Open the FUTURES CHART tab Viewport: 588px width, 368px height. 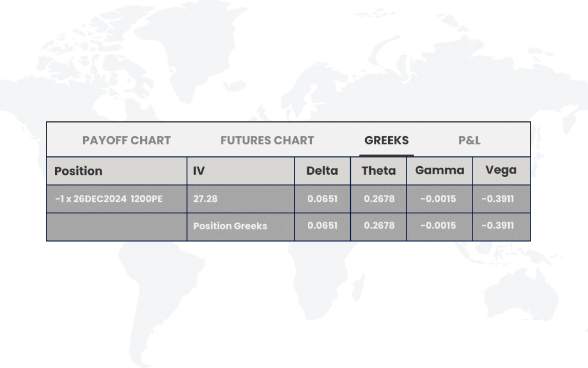pyautogui.click(x=267, y=140)
